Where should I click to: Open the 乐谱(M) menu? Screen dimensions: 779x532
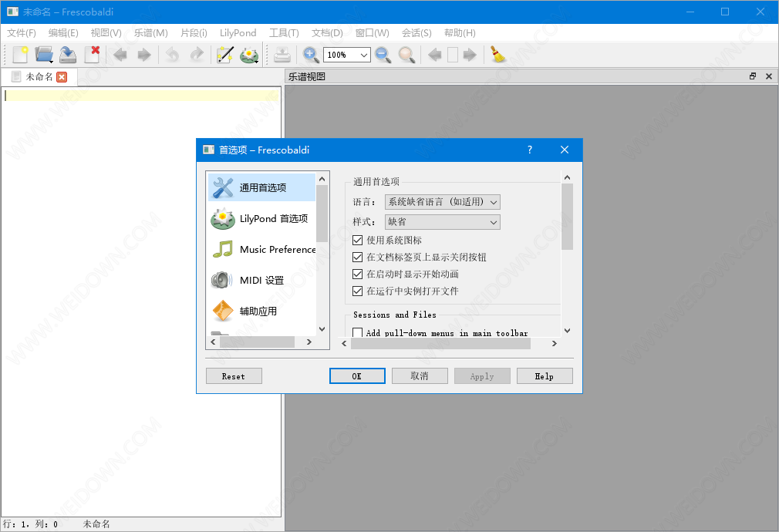tap(150, 33)
